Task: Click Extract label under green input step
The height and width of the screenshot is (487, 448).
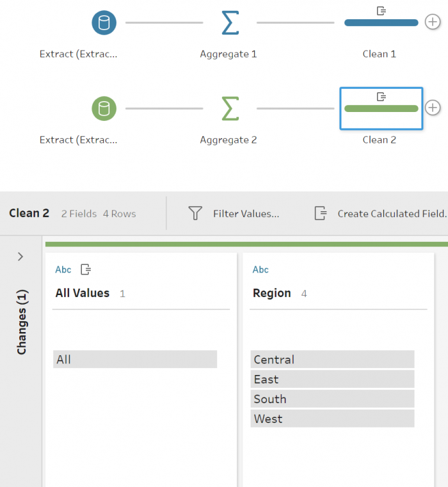Action: [x=78, y=140]
